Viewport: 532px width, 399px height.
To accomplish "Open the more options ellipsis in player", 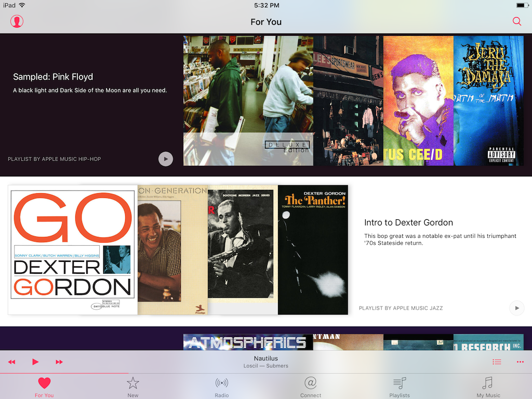I will pos(520,362).
